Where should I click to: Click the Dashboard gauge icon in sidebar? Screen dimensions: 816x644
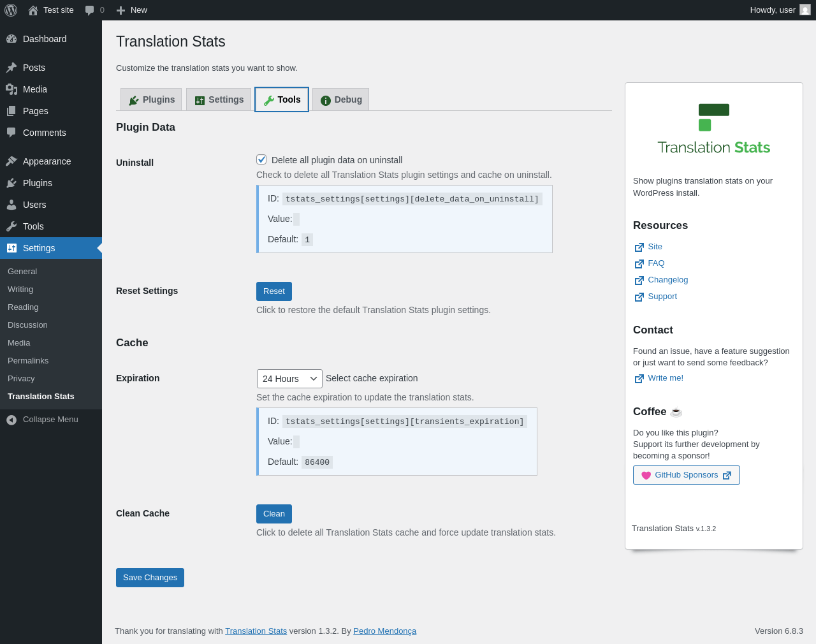point(11,39)
